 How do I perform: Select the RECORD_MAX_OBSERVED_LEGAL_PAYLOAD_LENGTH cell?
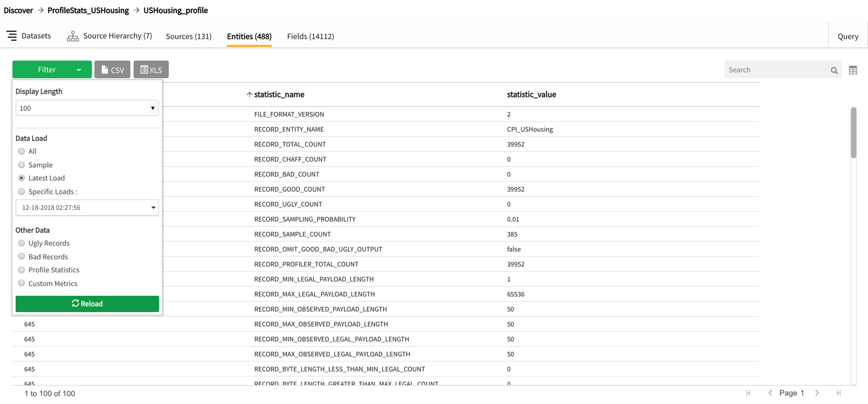click(332, 354)
